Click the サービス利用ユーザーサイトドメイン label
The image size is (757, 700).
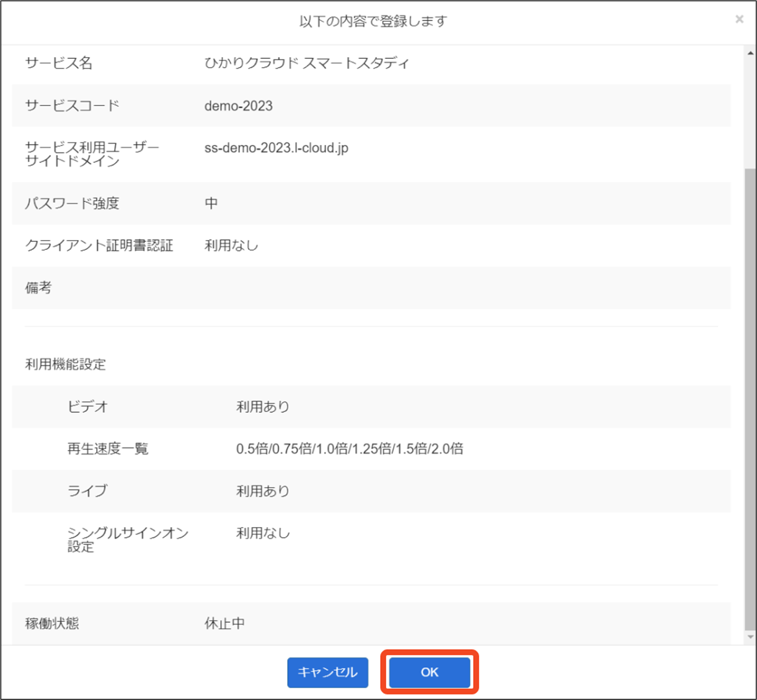tap(92, 154)
